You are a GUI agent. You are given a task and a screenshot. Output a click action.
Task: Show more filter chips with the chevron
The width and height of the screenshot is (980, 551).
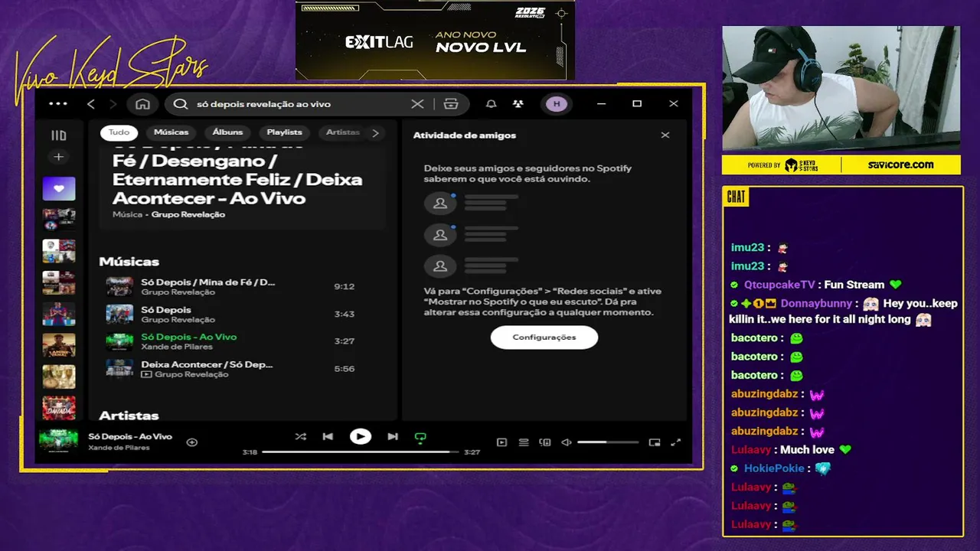coord(375,132)
